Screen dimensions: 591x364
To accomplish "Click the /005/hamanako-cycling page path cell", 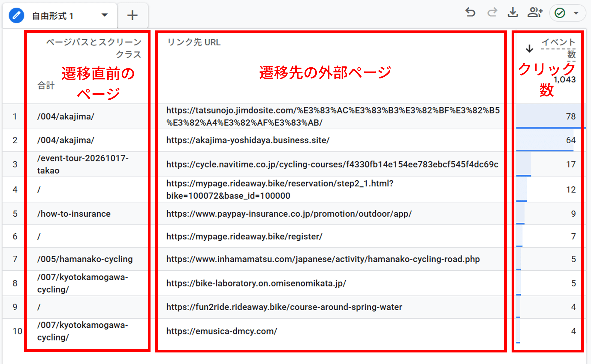I will pyautogui.click(x=85, y=259).
